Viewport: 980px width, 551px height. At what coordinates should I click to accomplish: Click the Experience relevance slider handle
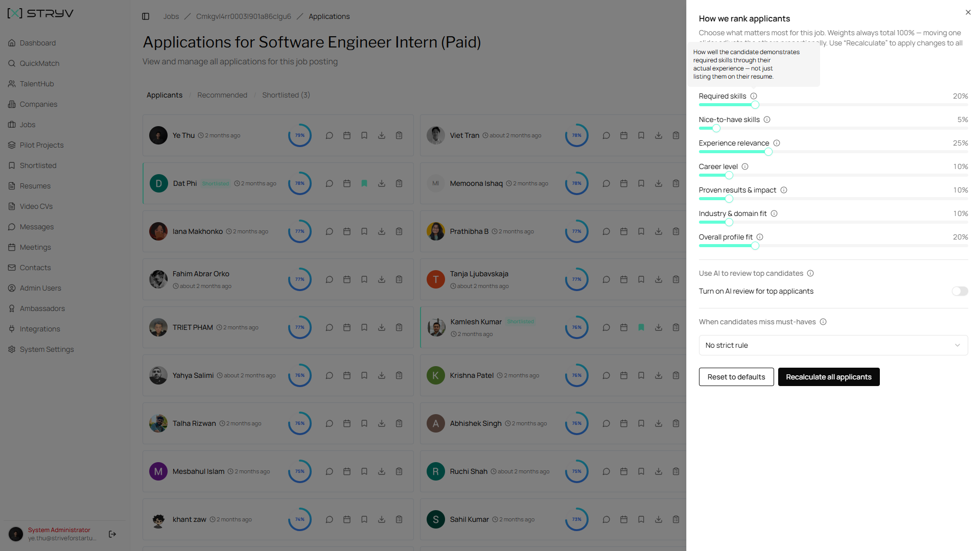tap(768, 152)
